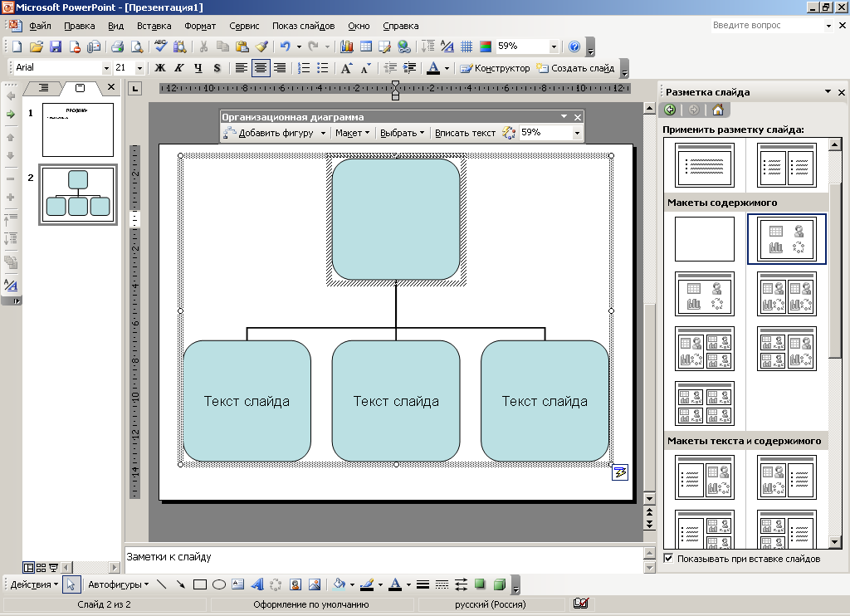Align text to the right
Screen dimensions: 850x616
coord(280,68)
